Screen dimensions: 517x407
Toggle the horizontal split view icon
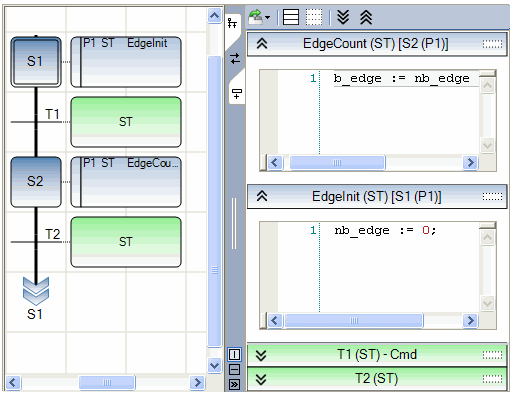pyautogui.click(x=234, y=369)
